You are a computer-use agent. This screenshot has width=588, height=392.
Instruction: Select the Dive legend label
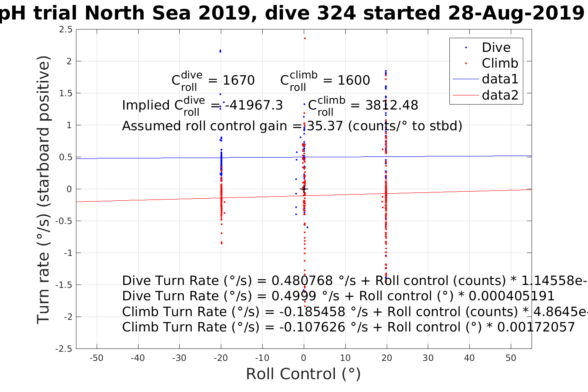496,48
